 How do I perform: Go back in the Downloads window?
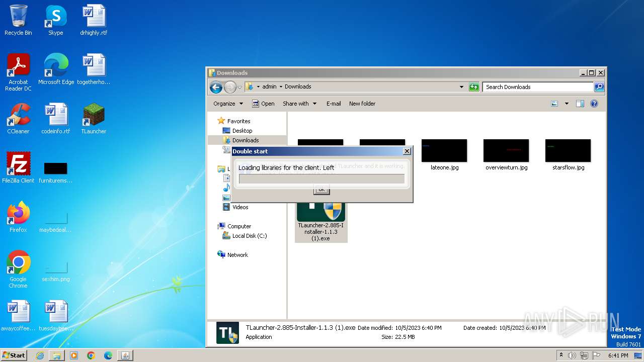pyautogui.click(x=216, y=87)
